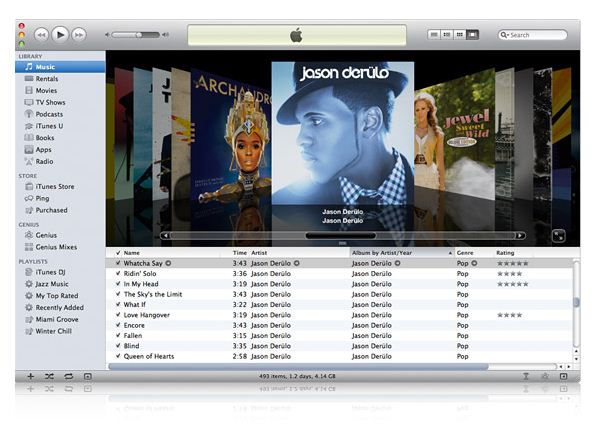Go to the iTunes Store
This screenshot has width=601, height=437.
click(60, 187)
